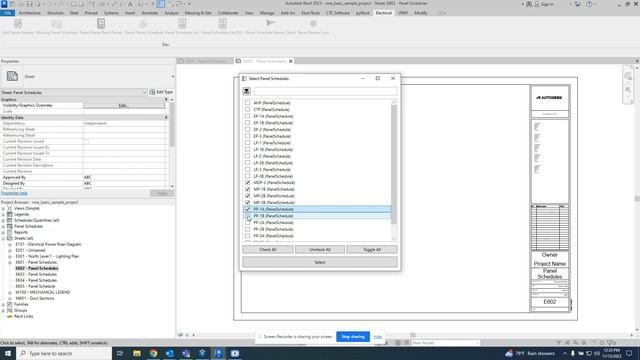Open the File menu
Viewport: 640px width, 360px height.
(x=8, y=13)
